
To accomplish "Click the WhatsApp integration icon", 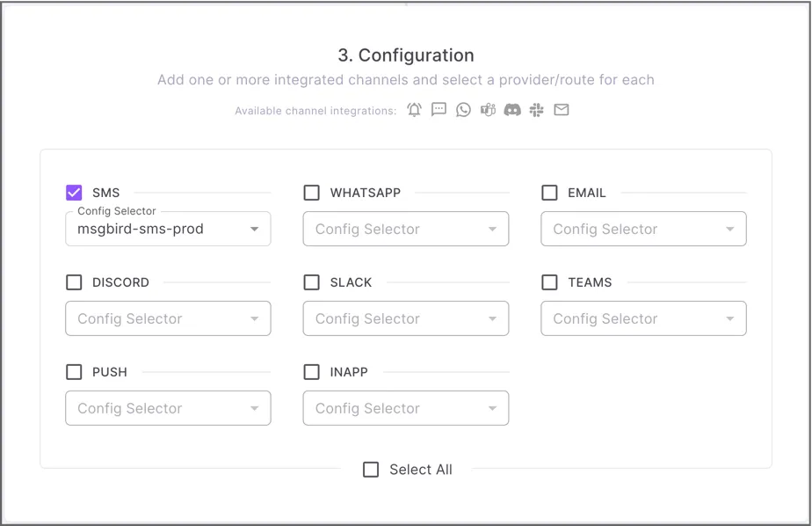I will (x=463, y=110).
